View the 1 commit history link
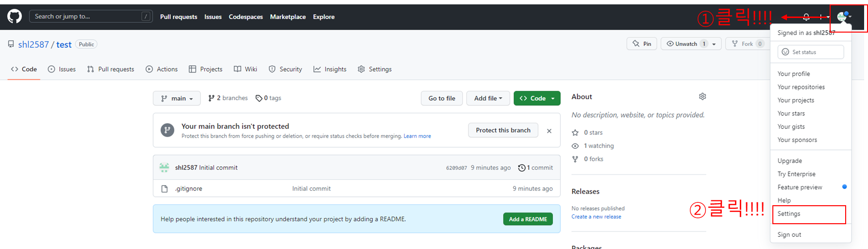Viewport: 868px width, 249px height. coord(535,168)
